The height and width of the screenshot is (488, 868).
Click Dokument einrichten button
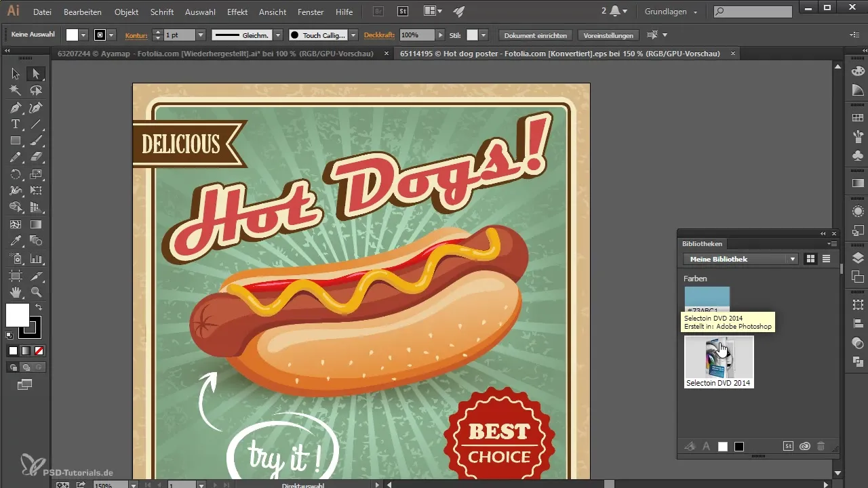536,35
